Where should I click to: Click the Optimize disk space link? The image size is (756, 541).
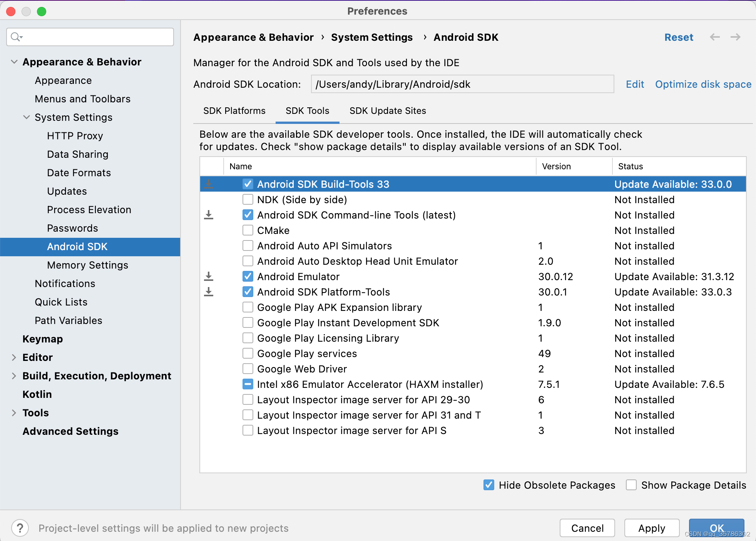pos(703,84)
